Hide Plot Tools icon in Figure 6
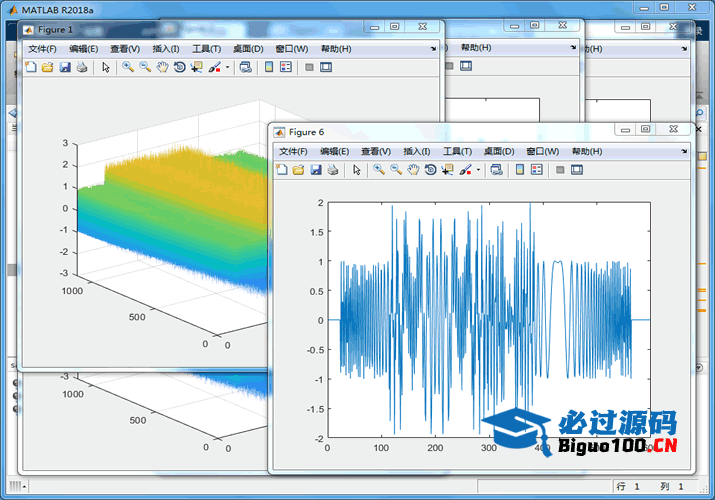This screenshot has width=715, height=500. point(560,170)
